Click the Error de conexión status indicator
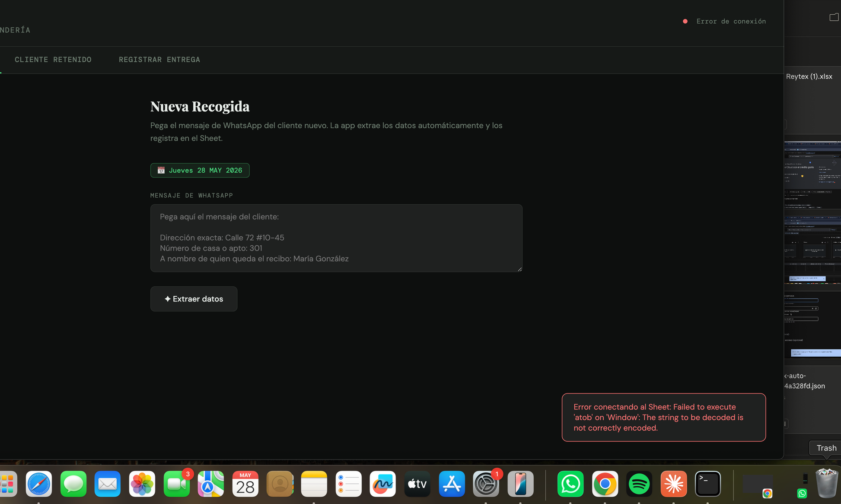Image resolution: width=841 pixels, height=504 pixels. 724,21
